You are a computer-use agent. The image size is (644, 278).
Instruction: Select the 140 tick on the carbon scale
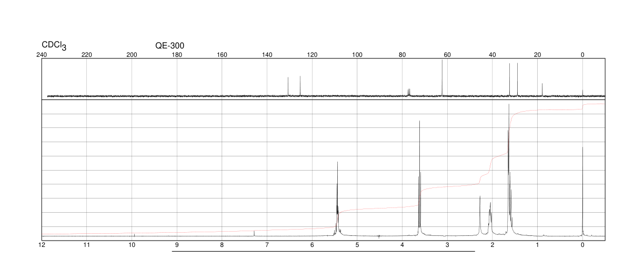click(x=267, y=55)
